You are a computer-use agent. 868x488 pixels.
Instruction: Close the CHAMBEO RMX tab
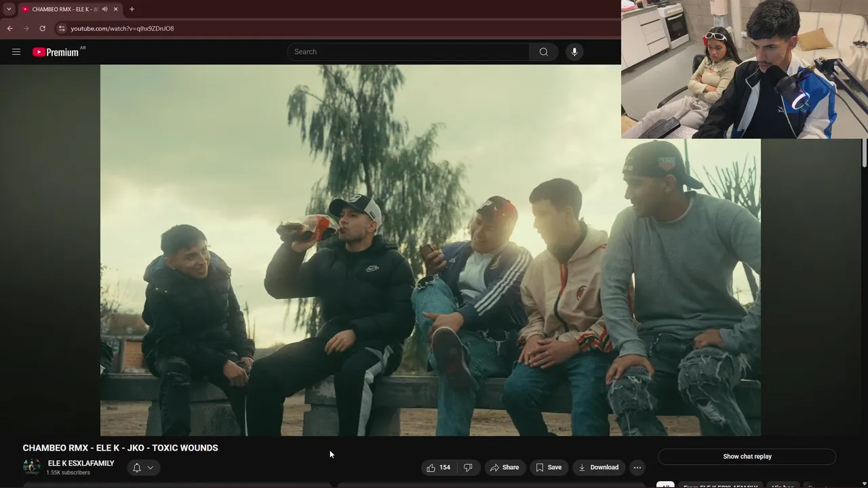(x=115, y=9)
